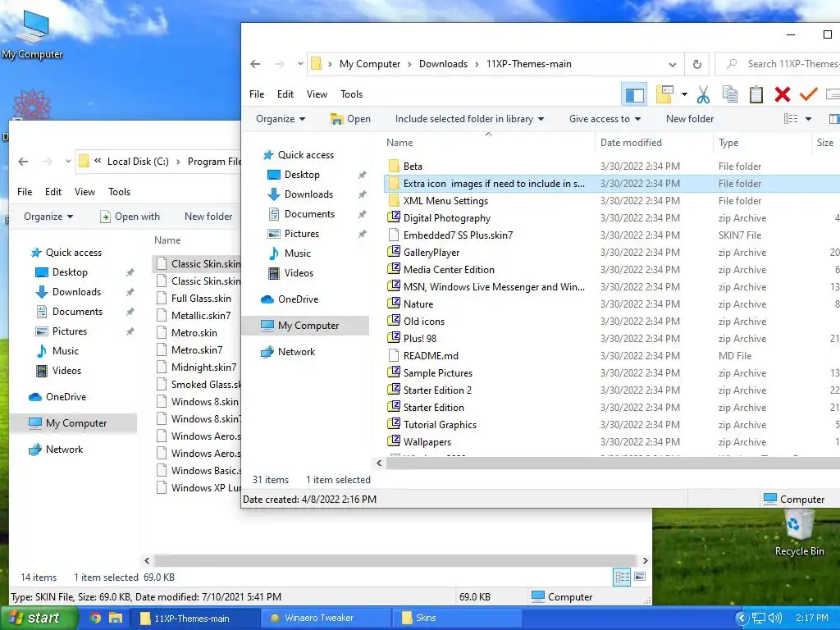
Task: Open the Tools menu in 11XP-Themes-main window
Action: (x=351, y=94)
